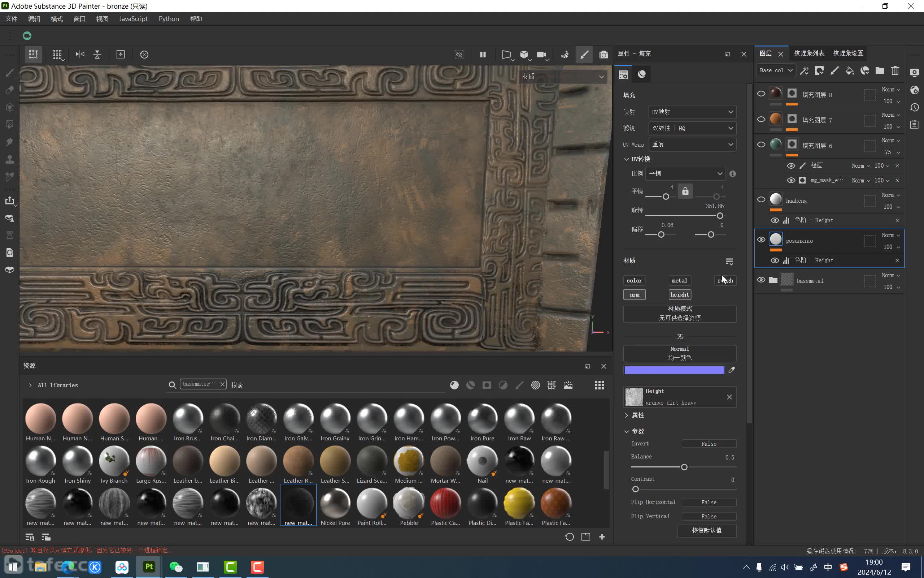Viewport: 924px width, 578px height.
Task: Select the Eraser tool in left toolbar
Action: pyautogui.click(x=10, y=90)
